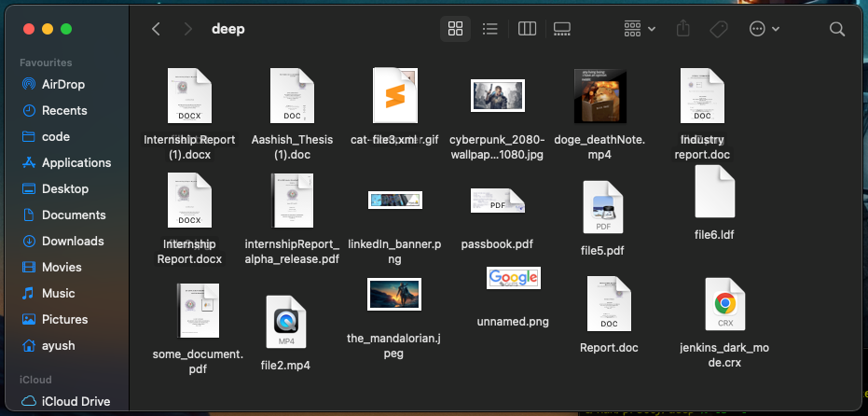Image resolution: width=868 pixels, height=416 pixels.
Task: Go forward with the right chevron
Action: (187, 29)
